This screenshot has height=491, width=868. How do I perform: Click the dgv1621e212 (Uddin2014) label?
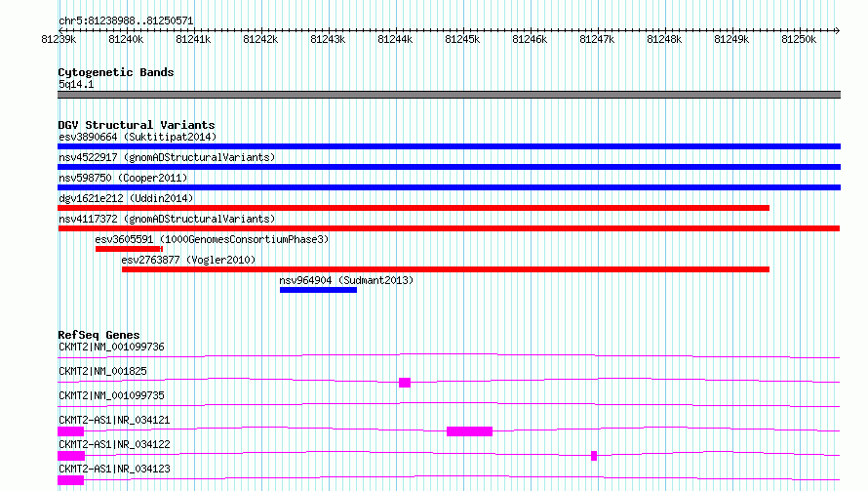pos(126,198)
